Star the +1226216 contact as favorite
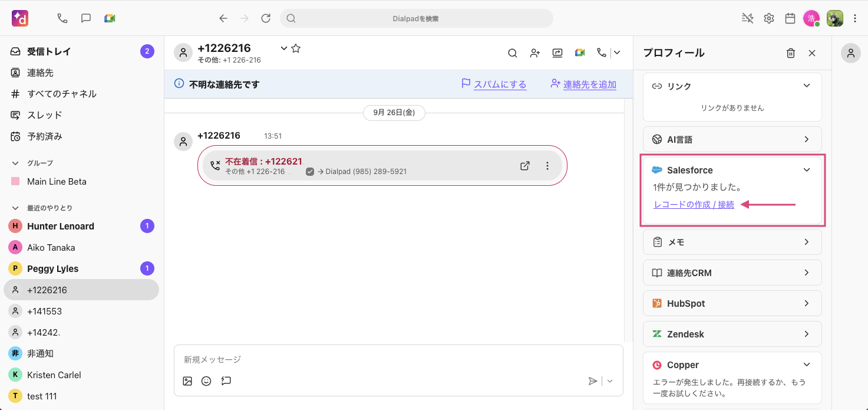 (296, 48)
